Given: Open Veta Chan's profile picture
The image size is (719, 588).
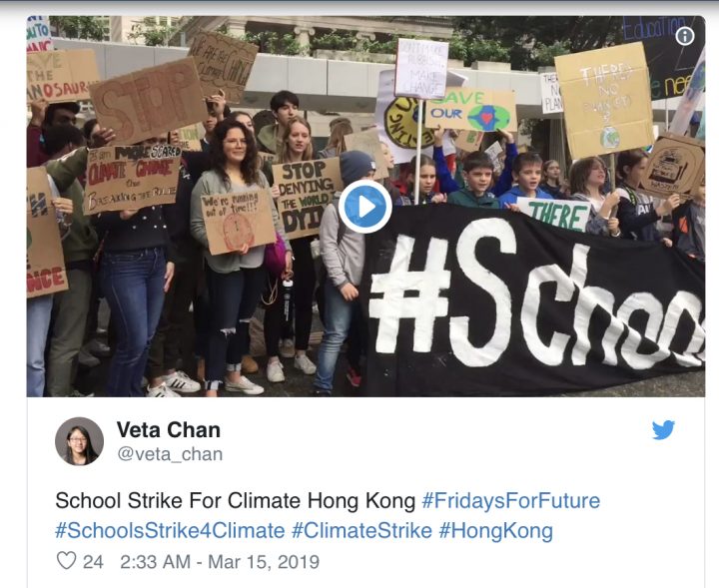Looking at the screenshot, I should pyautogui.click(x=79, y=440).
